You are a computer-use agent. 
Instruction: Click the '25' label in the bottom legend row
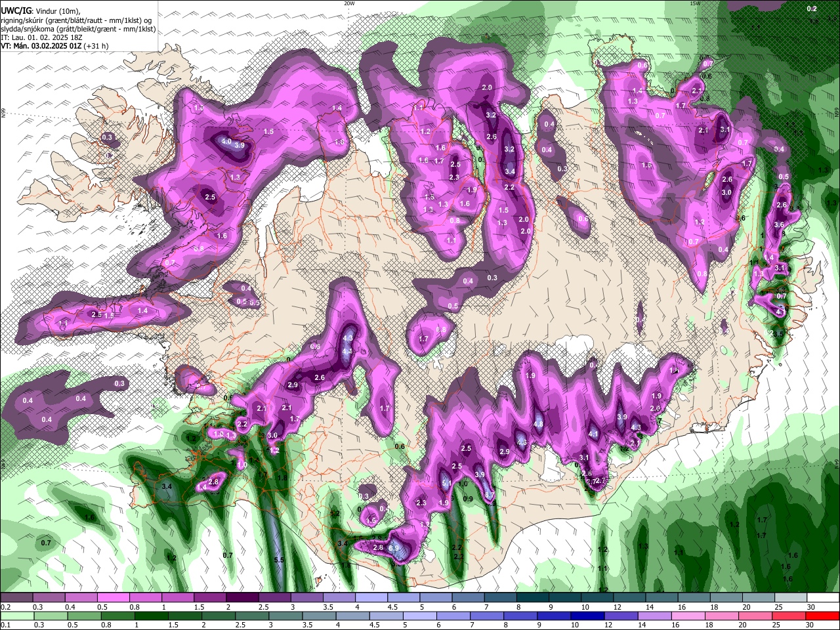[x=776, y=625]
